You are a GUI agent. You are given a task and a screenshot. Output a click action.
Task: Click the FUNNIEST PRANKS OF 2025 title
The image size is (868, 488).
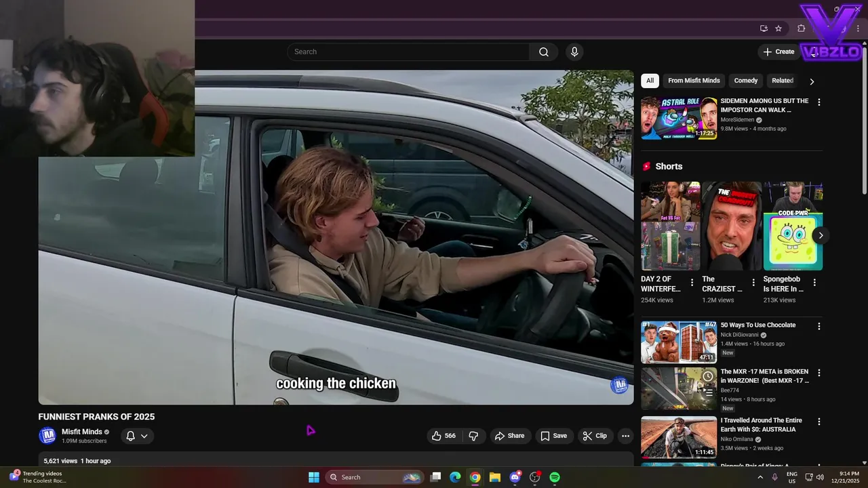point(96,417)
